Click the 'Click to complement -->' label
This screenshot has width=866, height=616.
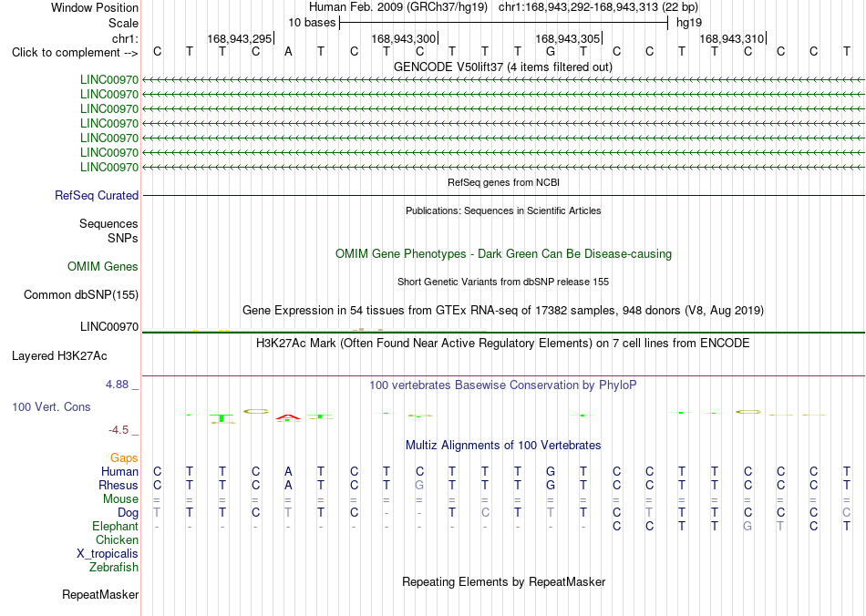[75, 53]
